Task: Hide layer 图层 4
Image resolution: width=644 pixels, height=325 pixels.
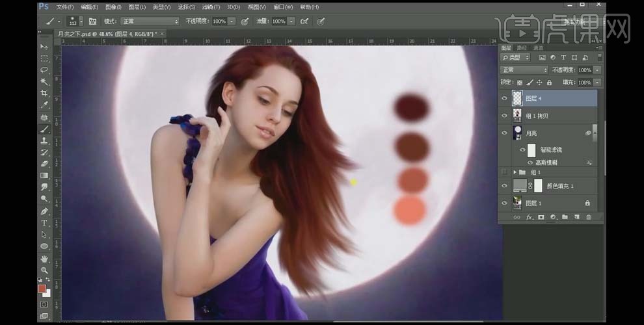Action: [x=504, y=99]
